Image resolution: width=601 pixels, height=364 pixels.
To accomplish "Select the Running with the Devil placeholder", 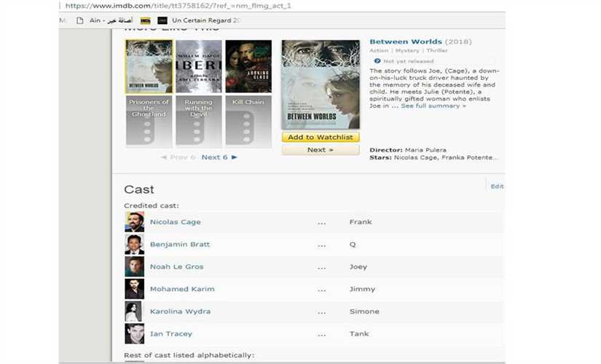I will [198, 122].
